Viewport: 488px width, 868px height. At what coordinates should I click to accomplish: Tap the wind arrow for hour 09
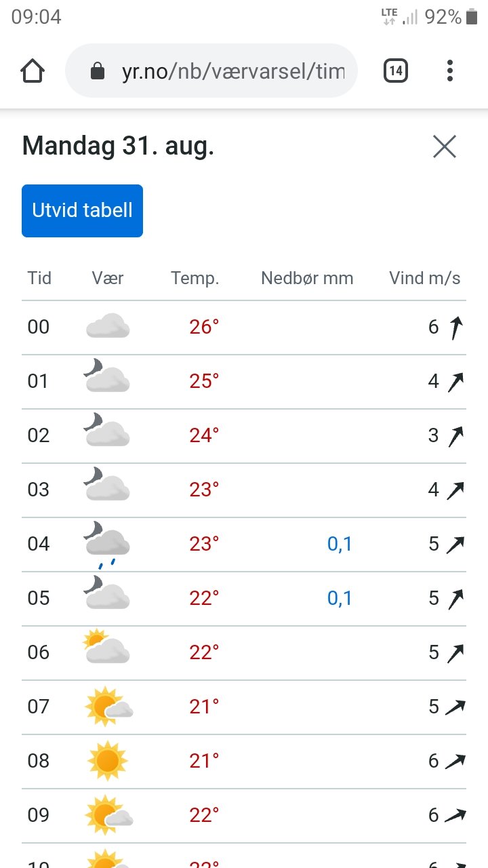(x=455, y=815)
